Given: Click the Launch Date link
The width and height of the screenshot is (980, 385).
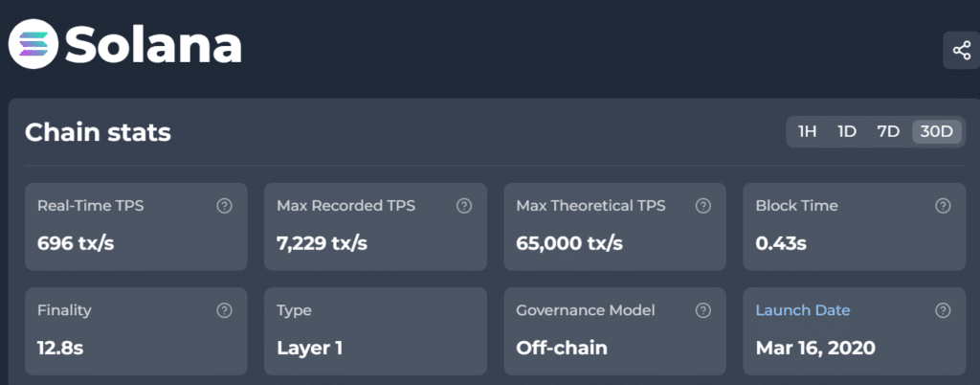Looking at the screenshot, I should (802, 310).
